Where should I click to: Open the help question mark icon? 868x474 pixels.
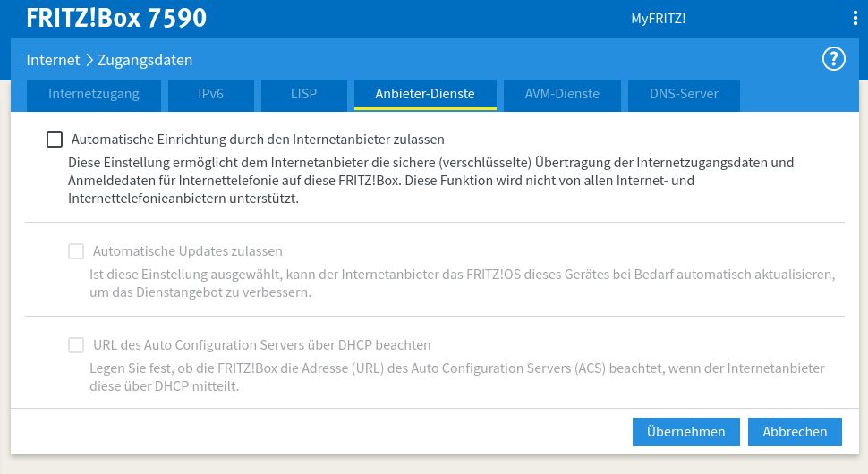[833, 60]
